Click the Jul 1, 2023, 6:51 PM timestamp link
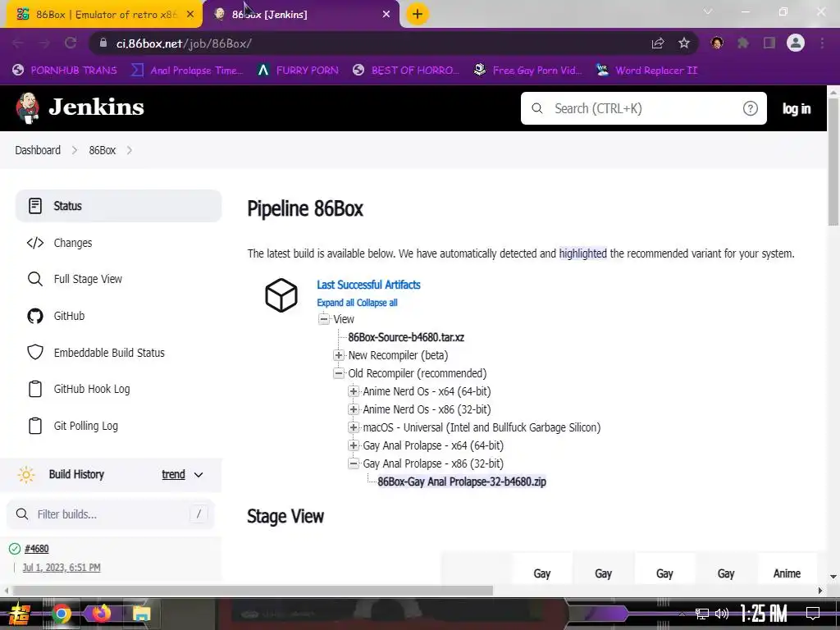 pyautogui.click(x=62, y=568)
